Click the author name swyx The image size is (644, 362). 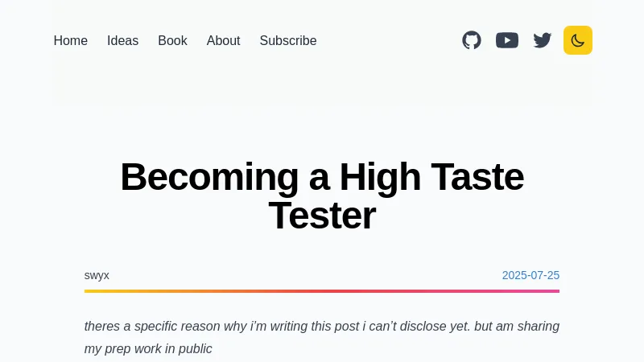click(97, 275)
